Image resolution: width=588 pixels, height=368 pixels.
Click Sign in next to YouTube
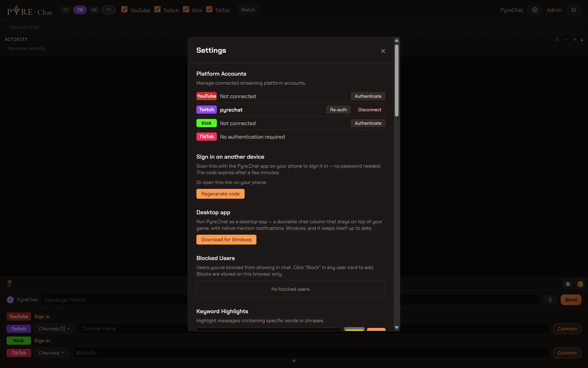tap(42, 317)
